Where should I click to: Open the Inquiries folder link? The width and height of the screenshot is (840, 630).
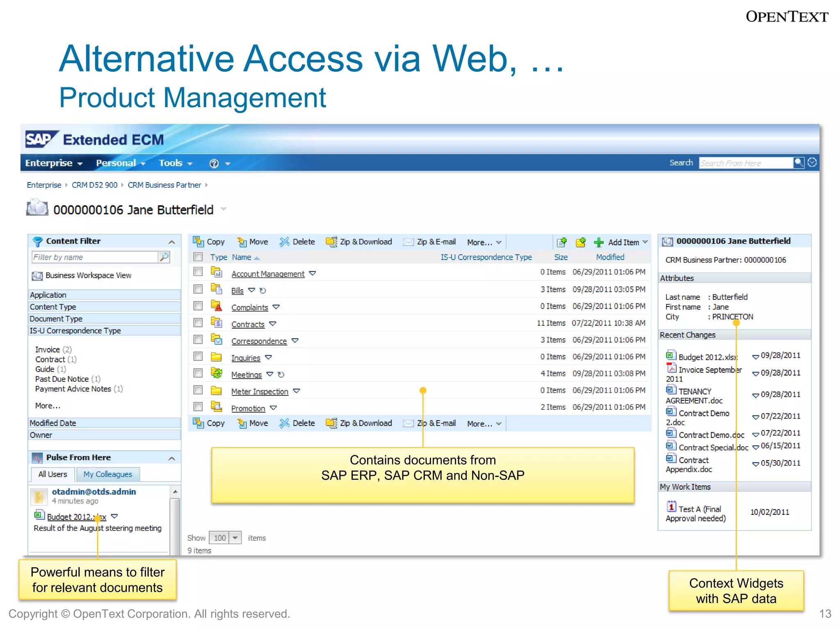(x=246, y=358)
